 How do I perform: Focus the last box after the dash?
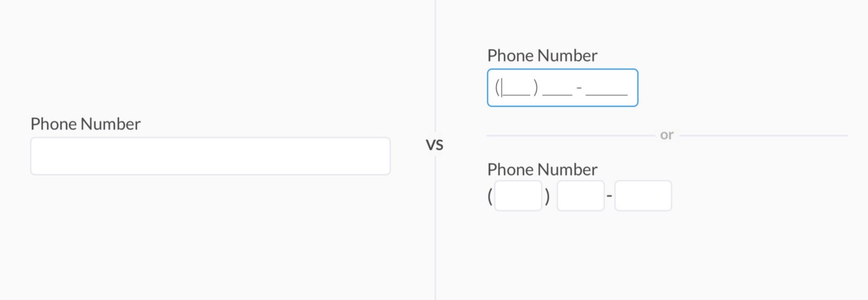tap(643, 196)
